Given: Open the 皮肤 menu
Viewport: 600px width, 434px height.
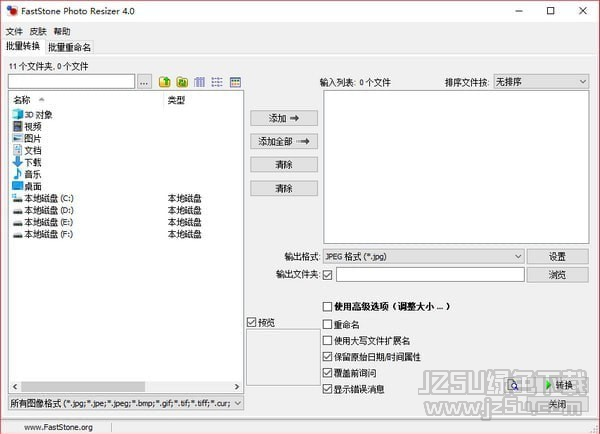Looking at the screenshot, I should [38, 31].
